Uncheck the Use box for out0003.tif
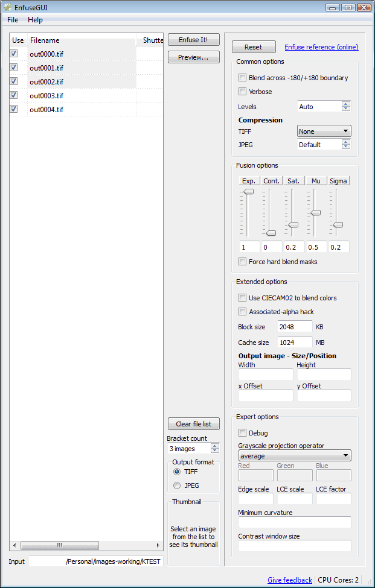 [14, 95]
